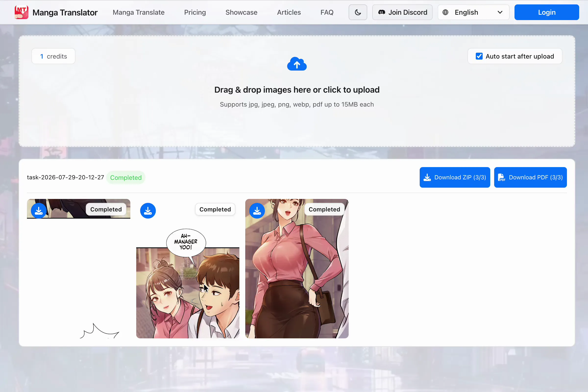Click the blue Login button
The height and width of the screenshot is (392, 588).
(547, 12)
